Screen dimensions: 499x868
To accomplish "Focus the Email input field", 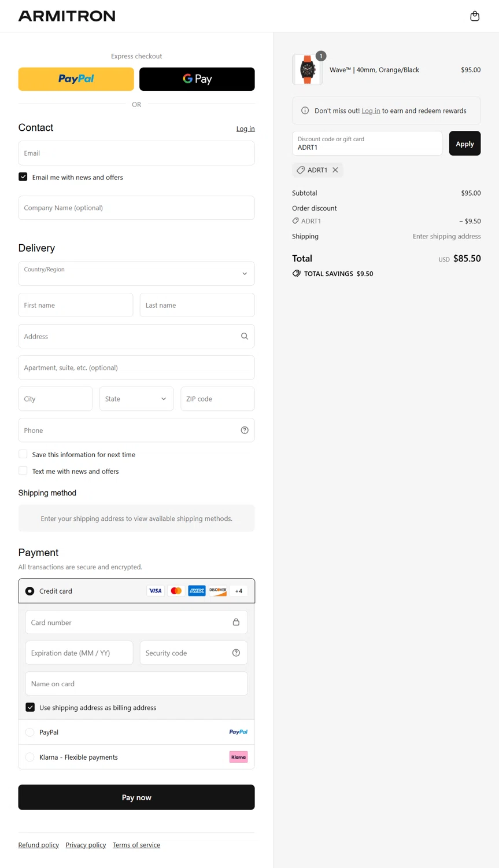I will click(x=136, y=153).
